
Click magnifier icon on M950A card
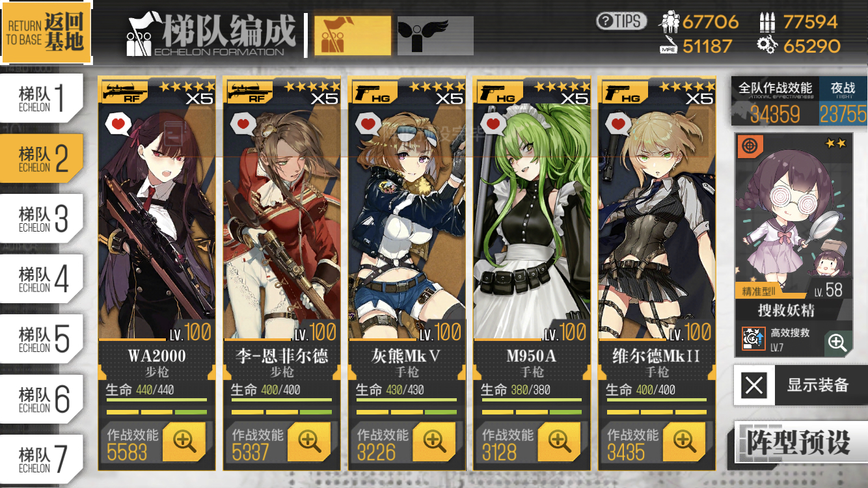(559, 442)
